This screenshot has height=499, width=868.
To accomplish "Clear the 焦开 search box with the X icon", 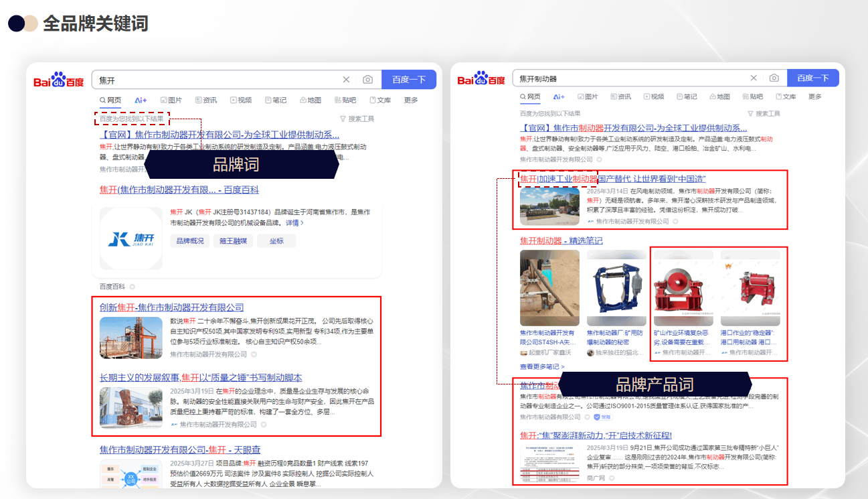I will pyautogui.click(x=346, y=80).
